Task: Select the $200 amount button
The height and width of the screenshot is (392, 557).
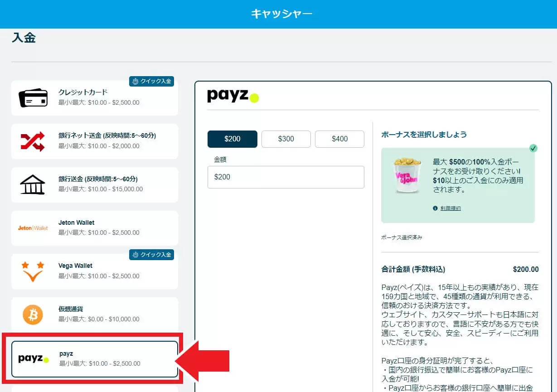Action: point(232,139)
